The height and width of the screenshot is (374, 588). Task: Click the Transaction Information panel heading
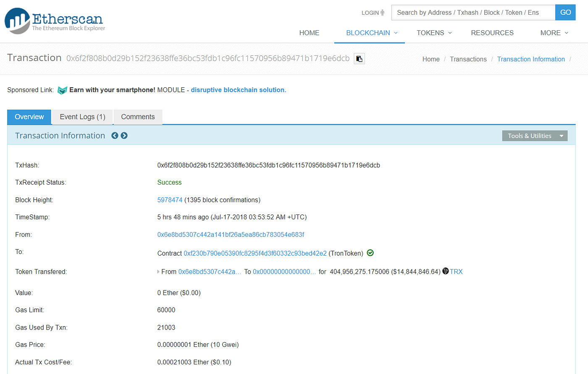coord(60,136)
